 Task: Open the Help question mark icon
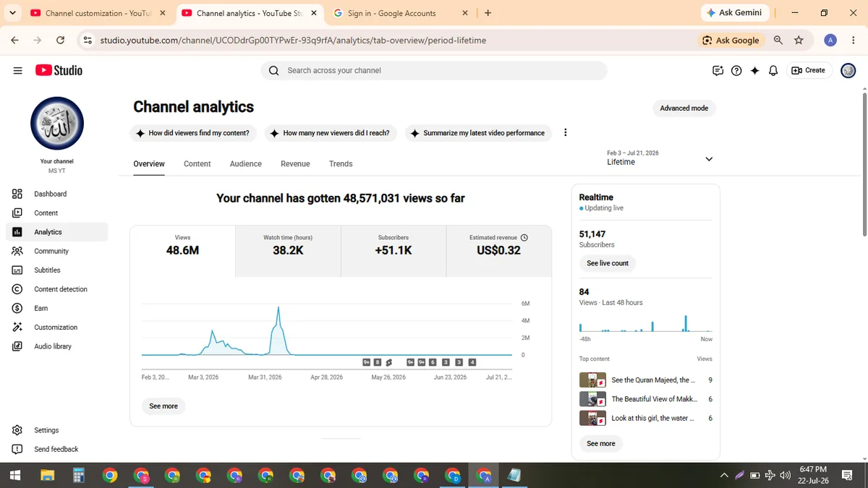736,70
